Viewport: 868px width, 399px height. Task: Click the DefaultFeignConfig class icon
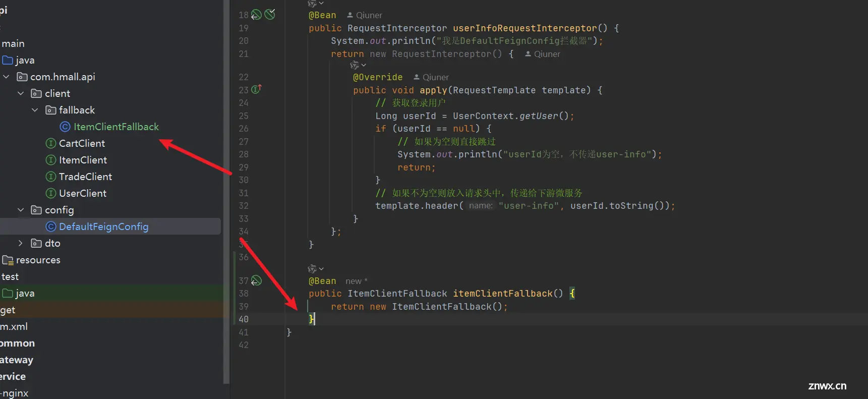[x=50, y=226]
